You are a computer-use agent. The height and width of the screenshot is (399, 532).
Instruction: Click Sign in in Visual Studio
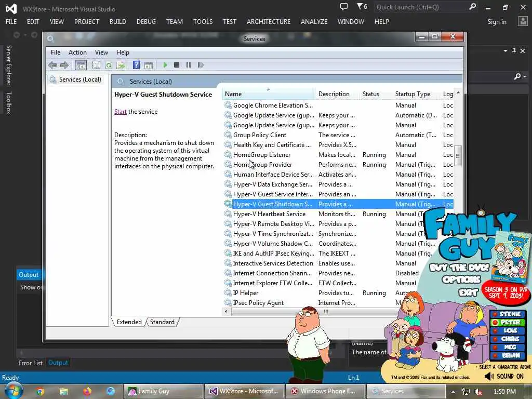tap(497, 22)
